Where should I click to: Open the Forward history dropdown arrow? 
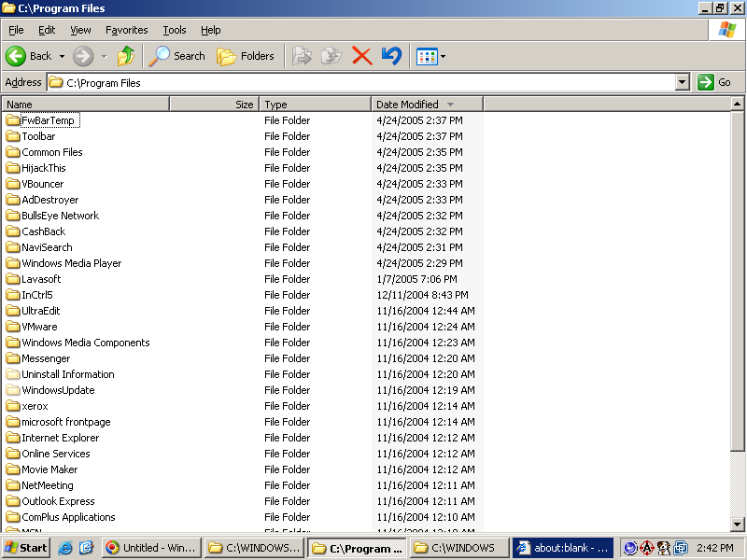tap(104, 57)
